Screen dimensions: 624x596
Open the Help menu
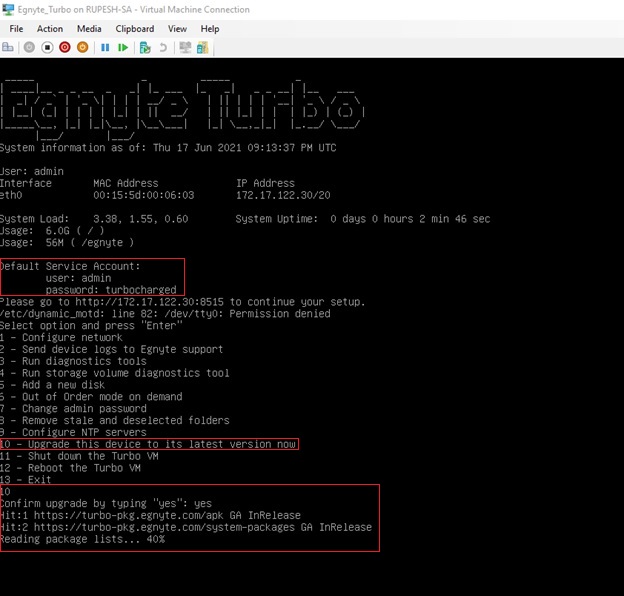pyautogui.click(x=210, y=29)
